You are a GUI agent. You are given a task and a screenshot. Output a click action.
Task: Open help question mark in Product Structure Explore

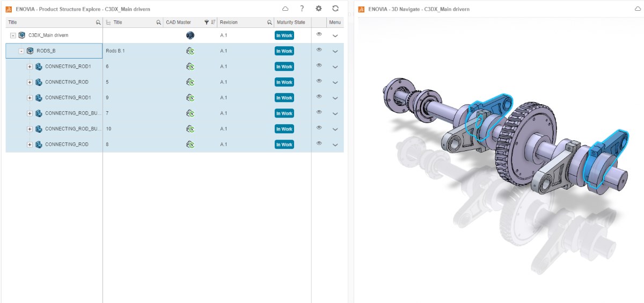point(302,9)
